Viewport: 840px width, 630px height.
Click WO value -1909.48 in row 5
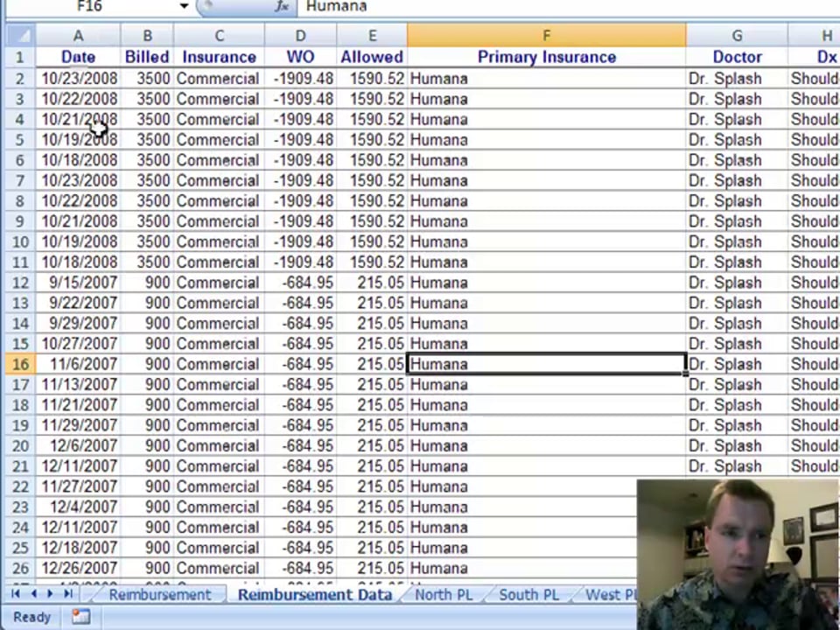point(300,140)
